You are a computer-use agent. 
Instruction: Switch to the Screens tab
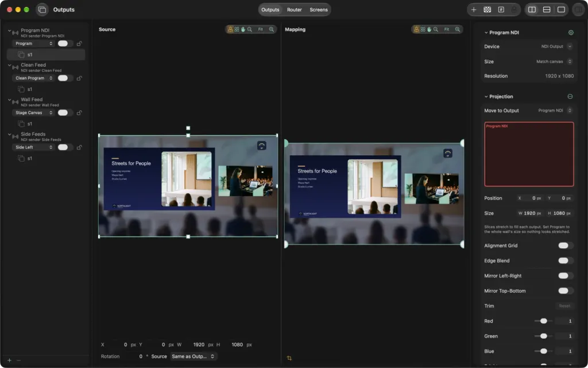(318, 10)
